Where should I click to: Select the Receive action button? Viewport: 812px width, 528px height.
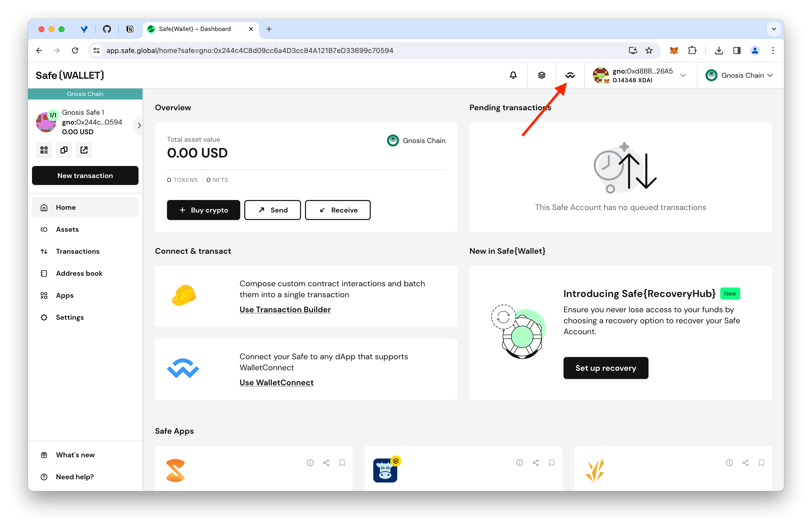point(337,209)
